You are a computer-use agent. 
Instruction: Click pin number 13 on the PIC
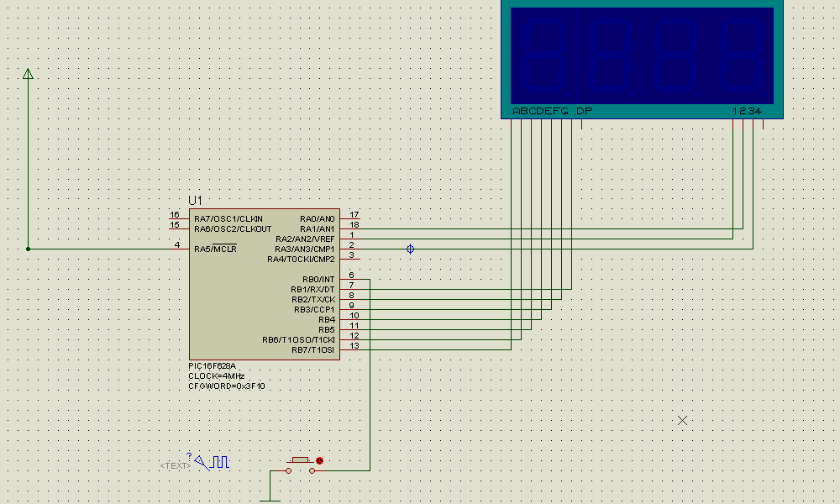click(x=354, y=346)
